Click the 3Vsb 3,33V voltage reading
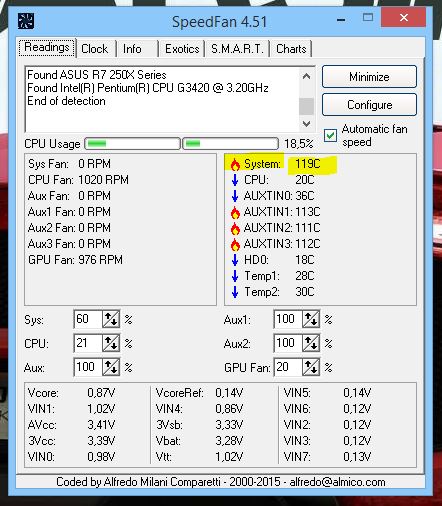 click(199, 425)
